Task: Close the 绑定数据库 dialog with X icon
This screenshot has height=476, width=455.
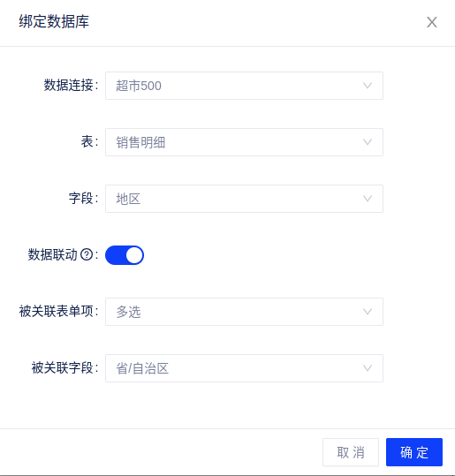Action: click(x=432, y=22)
